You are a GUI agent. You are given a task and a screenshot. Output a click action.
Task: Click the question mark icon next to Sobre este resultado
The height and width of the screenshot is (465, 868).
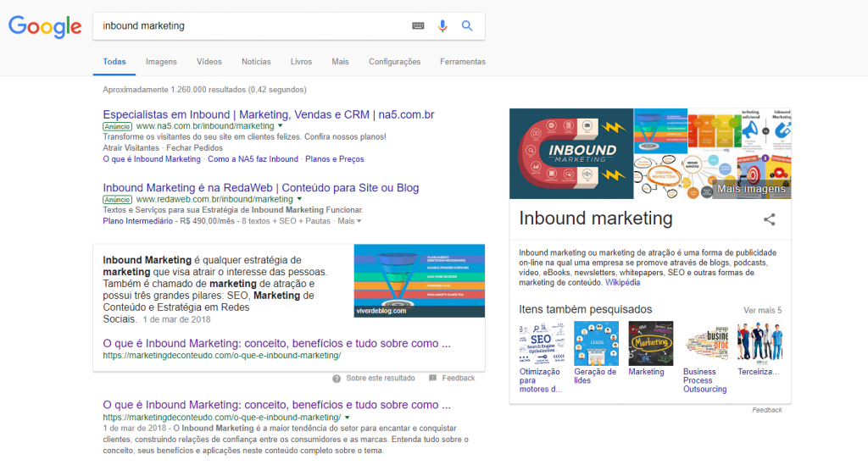(337, 379)
